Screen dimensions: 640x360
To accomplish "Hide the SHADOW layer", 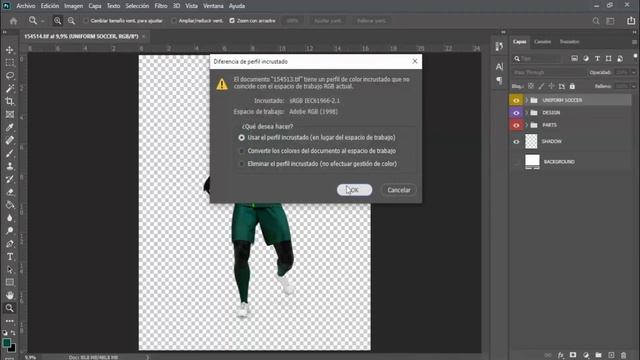I will [516, 142].
